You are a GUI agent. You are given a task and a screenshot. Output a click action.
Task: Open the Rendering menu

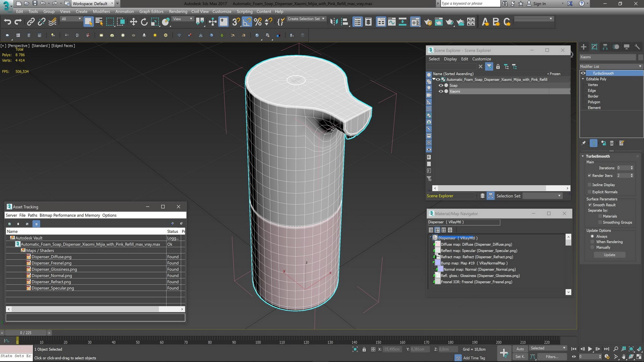tap(178, 11)
